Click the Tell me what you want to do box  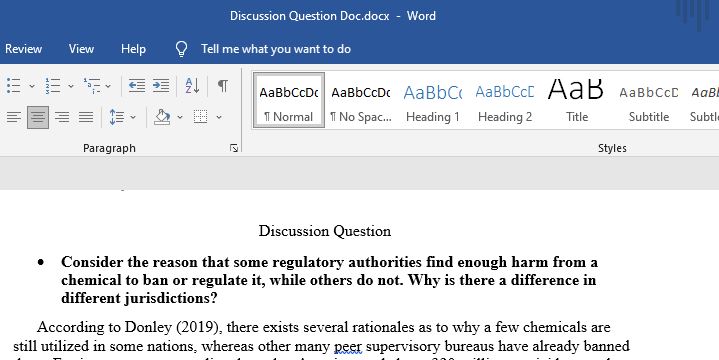tap(276, 49)
